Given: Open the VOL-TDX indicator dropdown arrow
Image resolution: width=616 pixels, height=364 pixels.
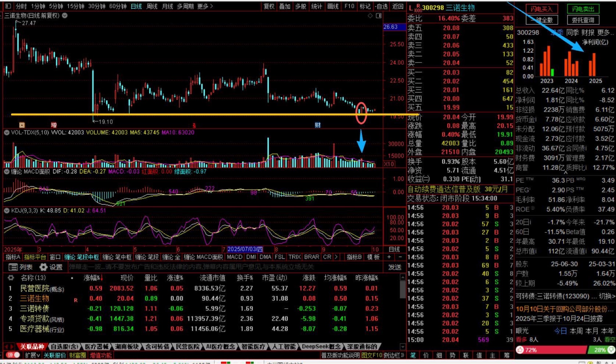Looking at the screenshot, I should [x=6, y=133].
